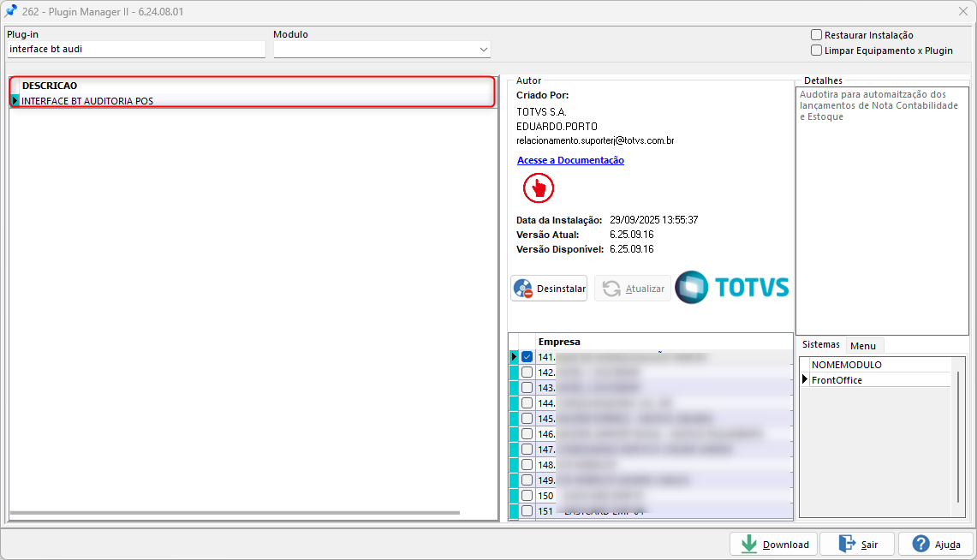Click the Detalhes description text box
The width and height of the screenshot is (977, 560).
[x=882, y=211]
